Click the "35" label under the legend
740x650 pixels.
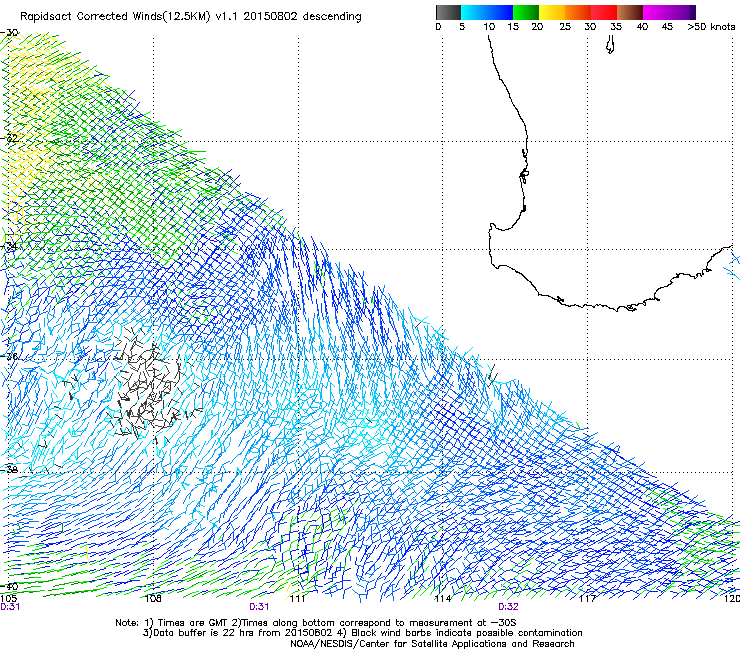point(616,27)
